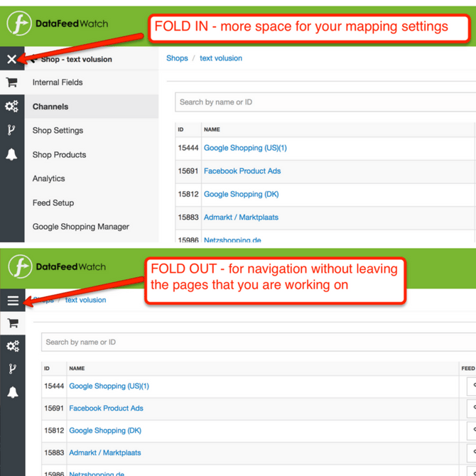Image resolution: width=476 pixels, height=476 pixels.
Task: Click DataFeedWatch logo in bottom screenshot header
Action: [57, 266]
